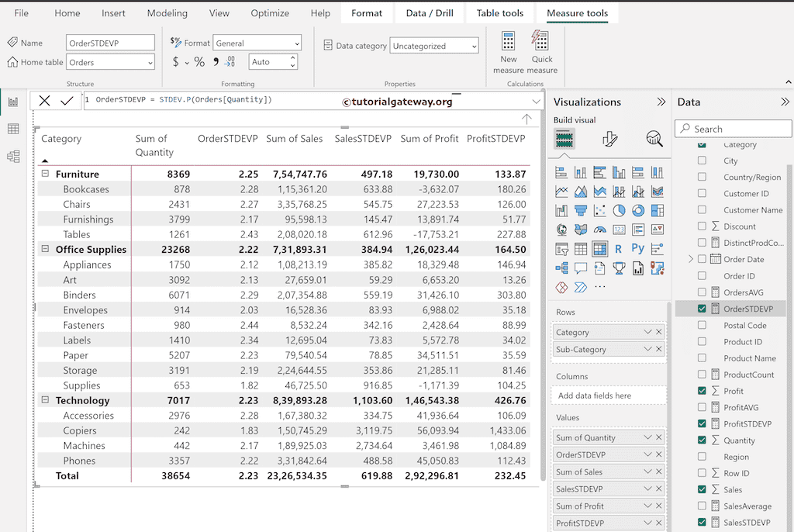This screenshot has width=794, height=532.
Task: Choose the R script visual
Action: pos(619,248)
